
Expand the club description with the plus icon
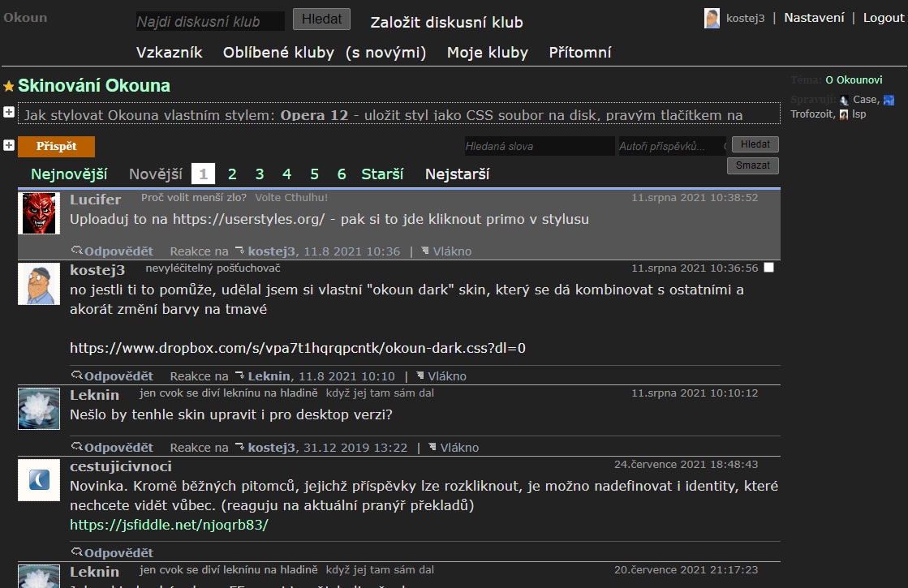tap(8, 112)
